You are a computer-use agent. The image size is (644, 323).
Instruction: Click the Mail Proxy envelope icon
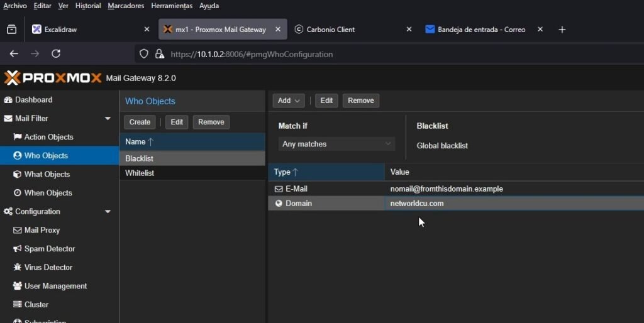pos(17,230)
